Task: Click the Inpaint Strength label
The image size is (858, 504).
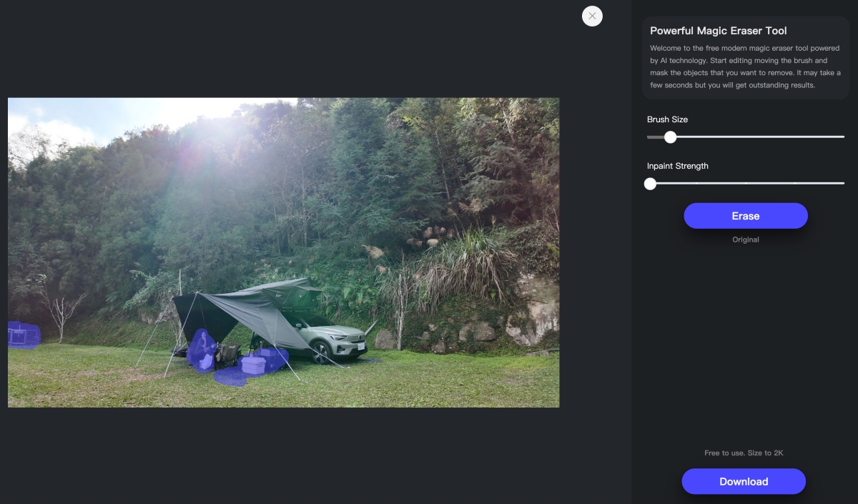Action: 678,166
